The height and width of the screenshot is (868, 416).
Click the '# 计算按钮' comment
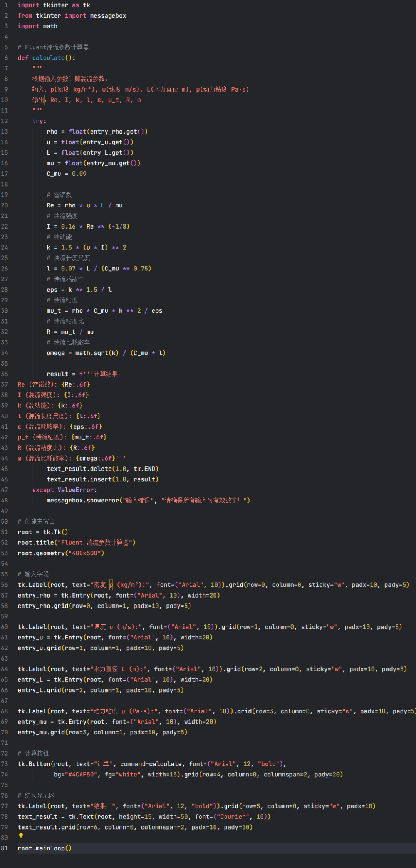click(34, 754)
